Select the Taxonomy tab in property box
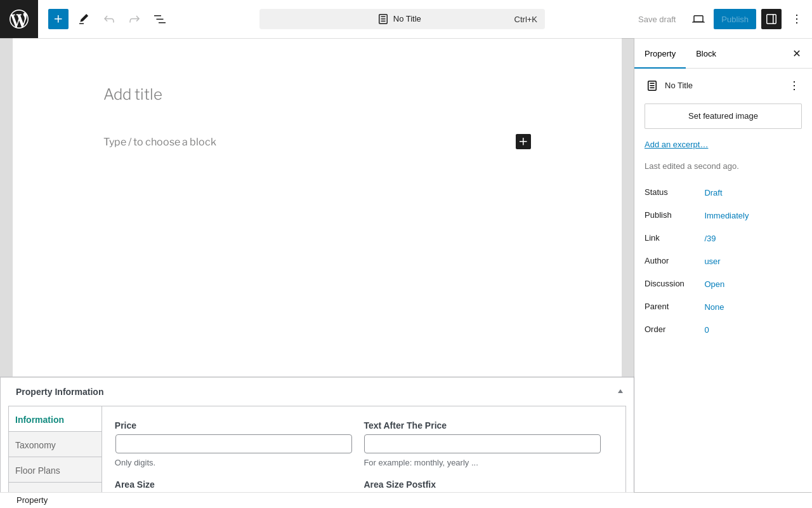Image resolution: width=812 pixels, height=508 pixels. tap(55, 444)
